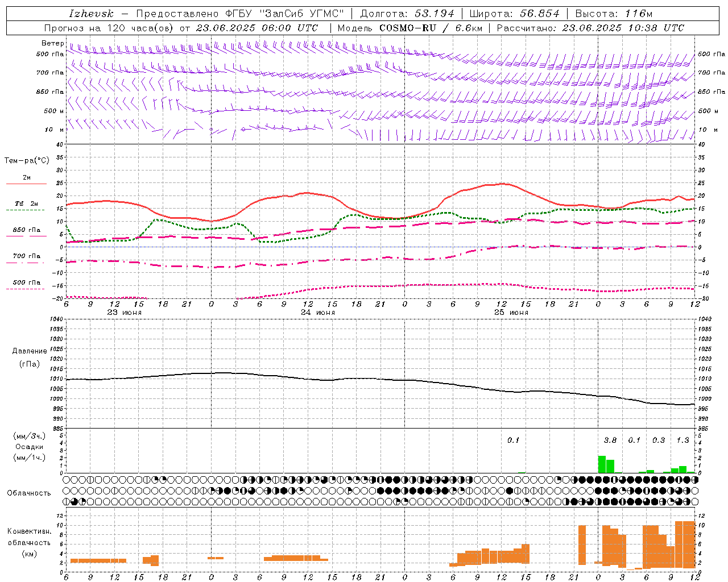Click the pink dotted 500 гПа legend line

pos(25,289)
